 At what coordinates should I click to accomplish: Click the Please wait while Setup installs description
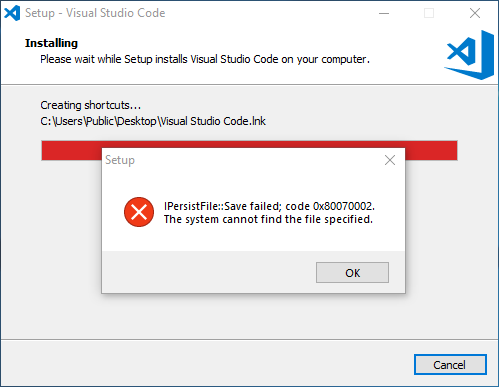205,59
